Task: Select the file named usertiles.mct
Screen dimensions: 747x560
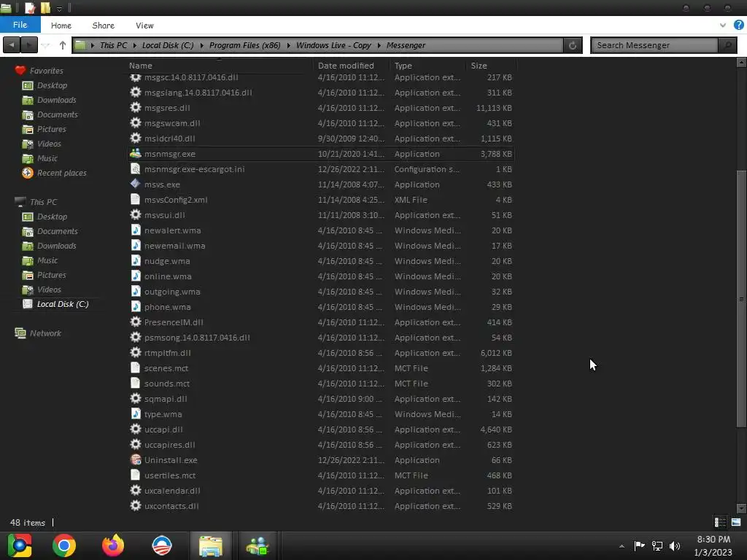Action: point(169,475)
